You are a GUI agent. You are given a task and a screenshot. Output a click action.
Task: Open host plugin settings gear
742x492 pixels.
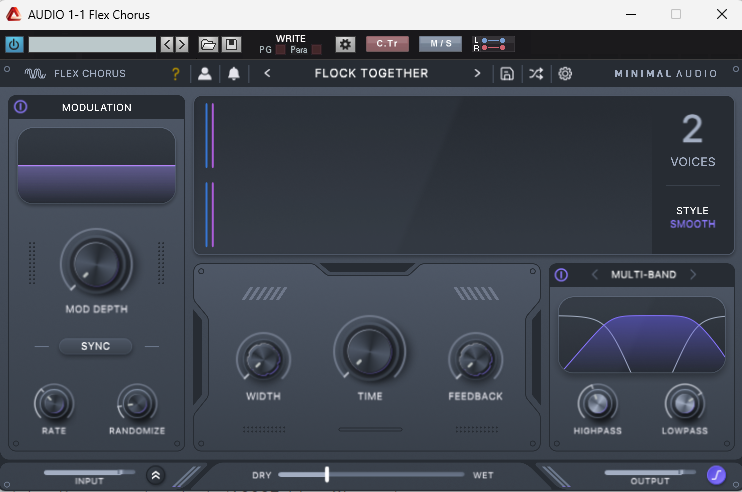click(x=345, y=44)
